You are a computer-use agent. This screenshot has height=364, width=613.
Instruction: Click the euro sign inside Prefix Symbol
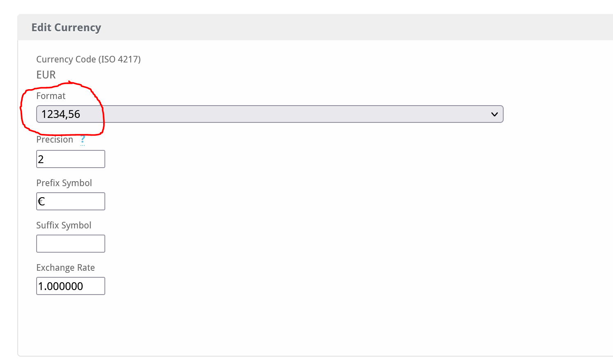[42, 201]
